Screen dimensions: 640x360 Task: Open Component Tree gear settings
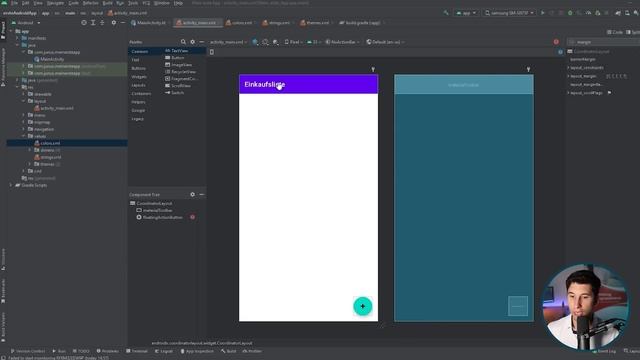193,195
